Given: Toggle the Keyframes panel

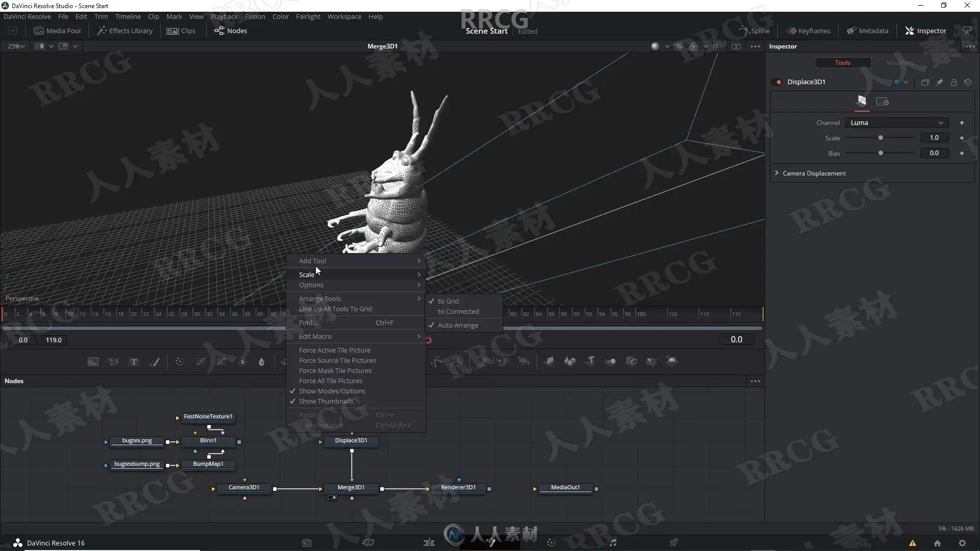Looking at the screenshot, I should [x=808, y=31].
